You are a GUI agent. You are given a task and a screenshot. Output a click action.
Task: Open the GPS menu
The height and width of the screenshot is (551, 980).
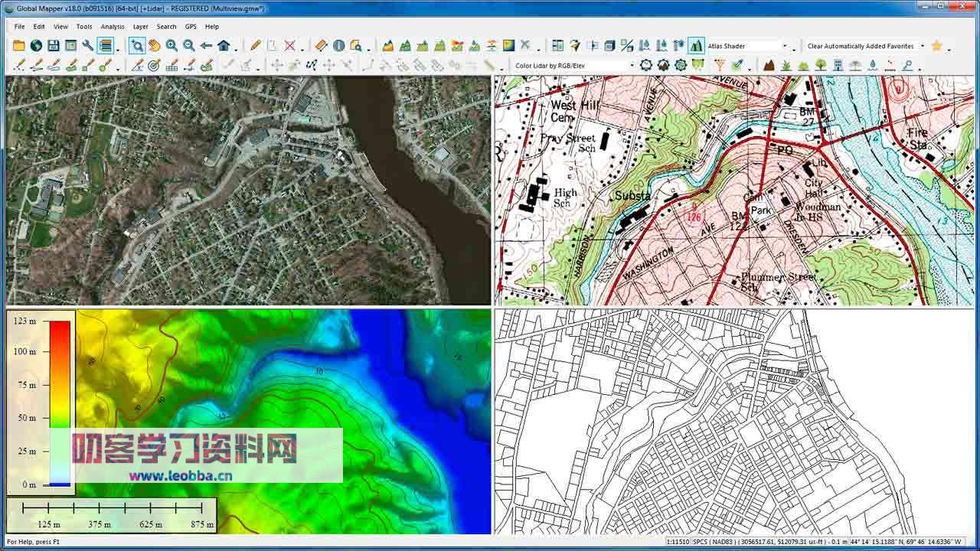[x=190, y=26]
